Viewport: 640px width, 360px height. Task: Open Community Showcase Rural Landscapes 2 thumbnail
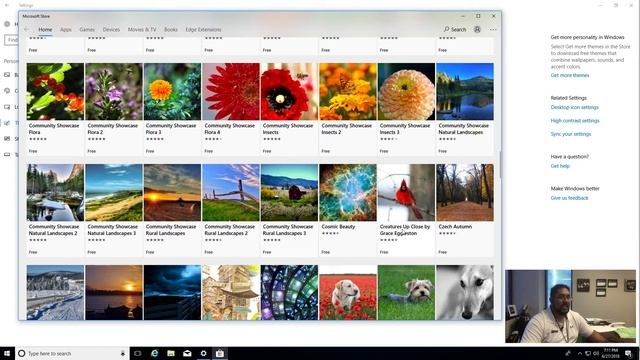point(231,193)
